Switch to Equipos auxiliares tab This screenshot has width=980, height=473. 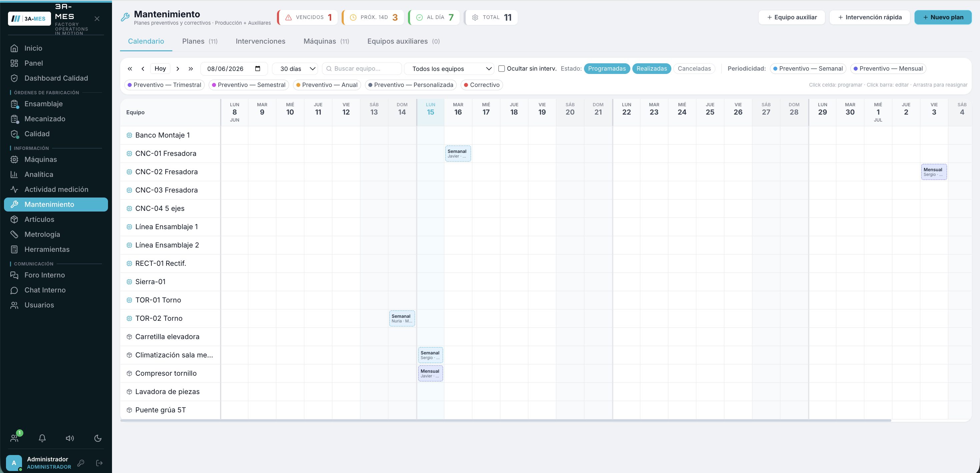404,41
